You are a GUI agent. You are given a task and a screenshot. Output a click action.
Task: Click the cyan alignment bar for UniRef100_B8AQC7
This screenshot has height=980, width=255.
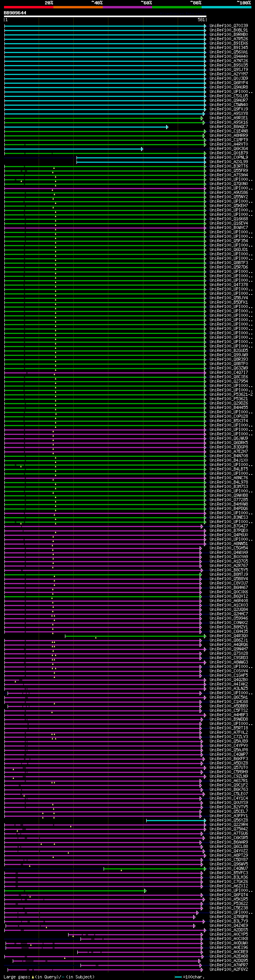click(86, 127)
